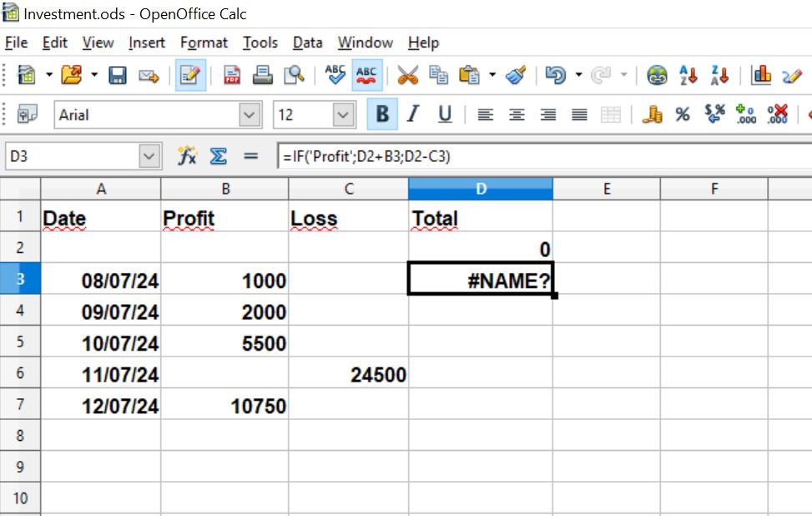
Task: Add a decimal place icon
Action: (x=746, y=114)
